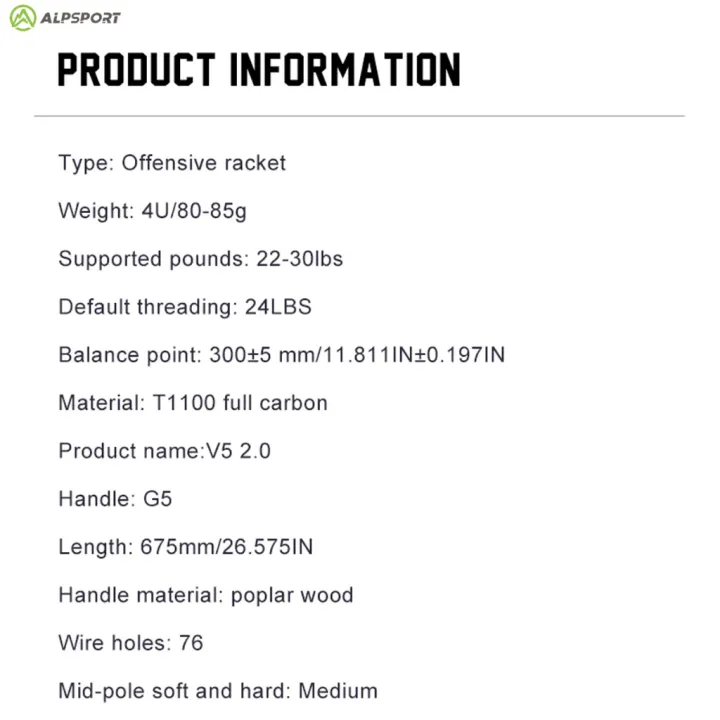Click the '24LBS' threading value
720x720 pixels.
click(278, 307)
